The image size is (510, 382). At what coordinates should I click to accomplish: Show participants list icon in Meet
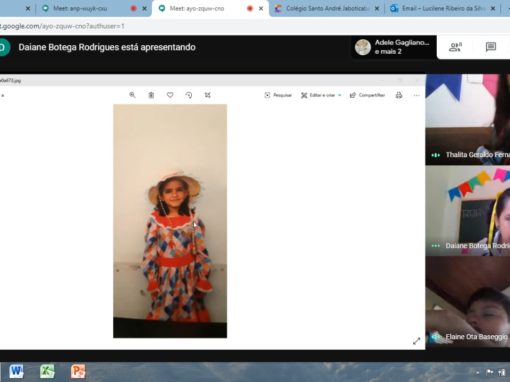coord(455,47)
